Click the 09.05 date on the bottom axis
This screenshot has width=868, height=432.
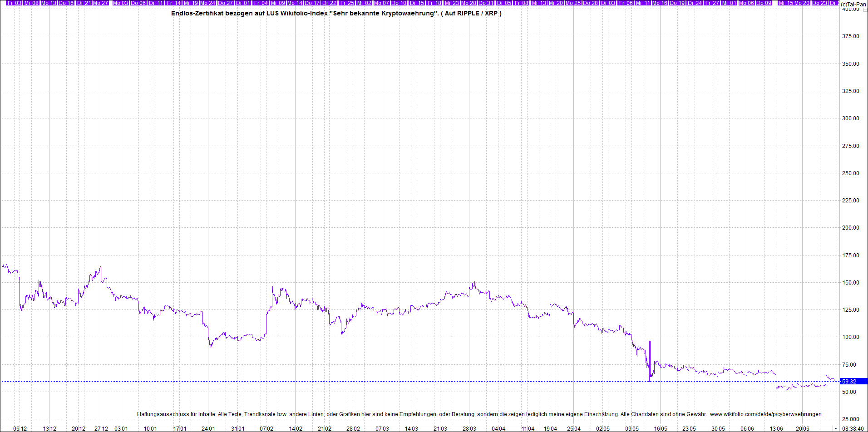click(x=632, y=429)
